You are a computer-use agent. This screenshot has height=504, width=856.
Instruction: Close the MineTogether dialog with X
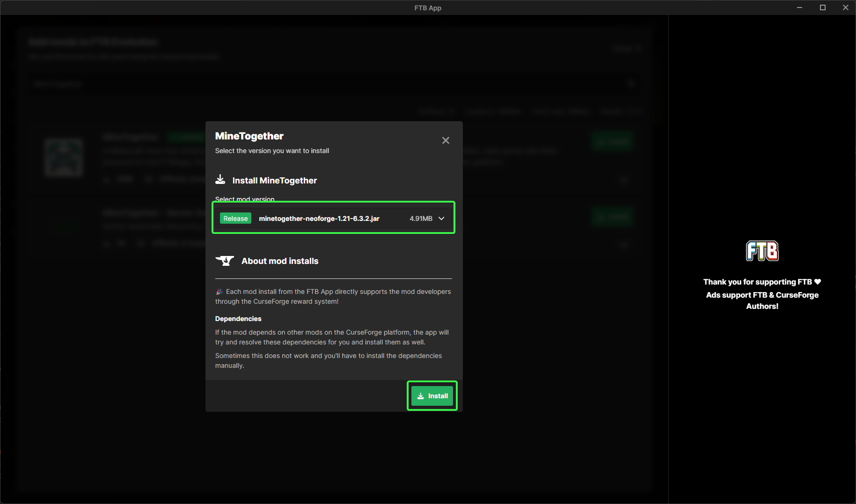point(446,140)
